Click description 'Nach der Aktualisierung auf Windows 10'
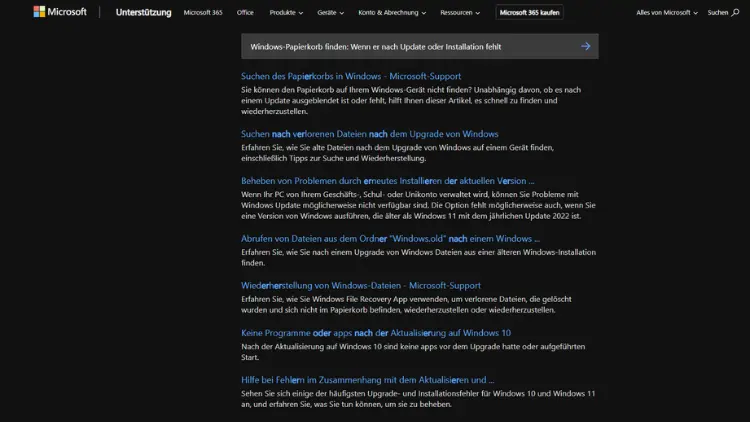The image size is (750, 422). click(413, 352)
